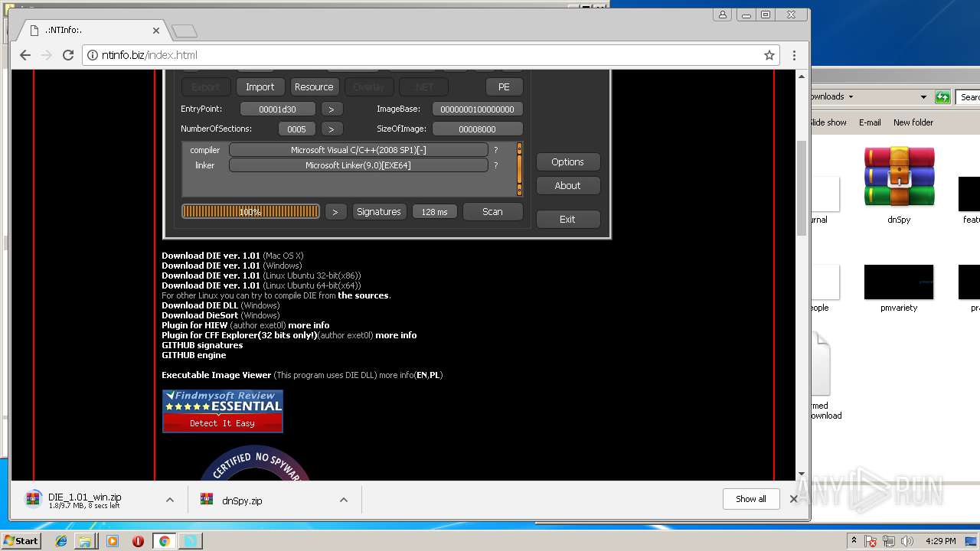The width and height of the screenshot is (980, 551).
Task: Click the volume speaker tray icon
Action: pos(908,541)
